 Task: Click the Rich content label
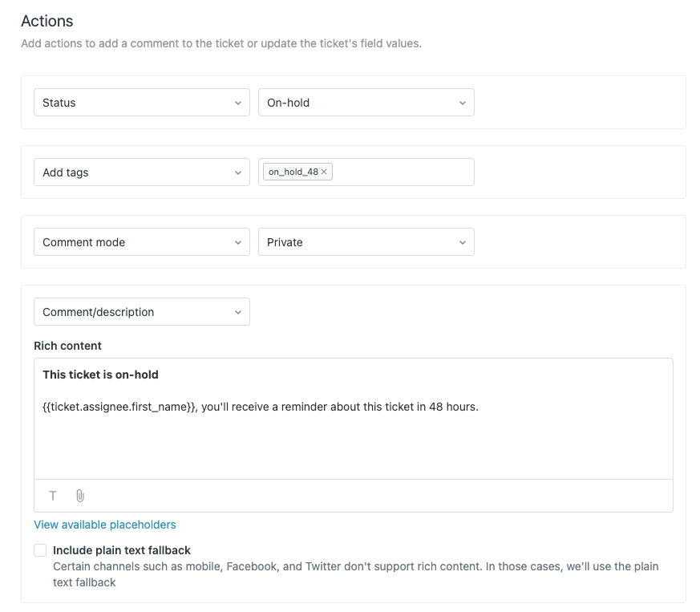67,346
